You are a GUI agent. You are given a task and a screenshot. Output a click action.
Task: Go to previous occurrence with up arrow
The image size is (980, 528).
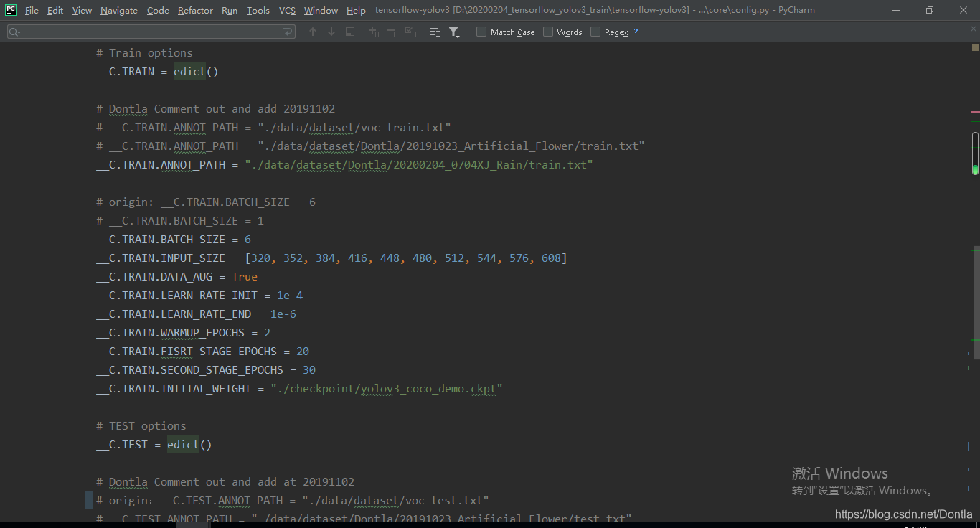point(312,32)
